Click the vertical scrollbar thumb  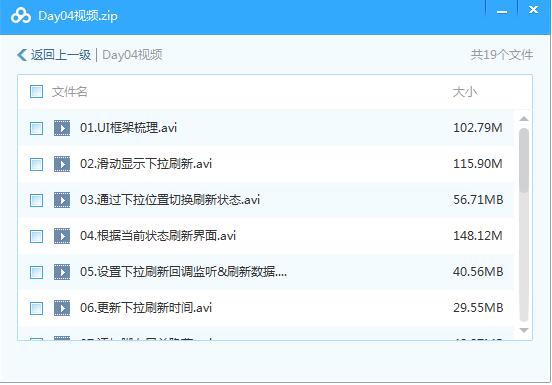pyautogui.click(x=524, y=160)
